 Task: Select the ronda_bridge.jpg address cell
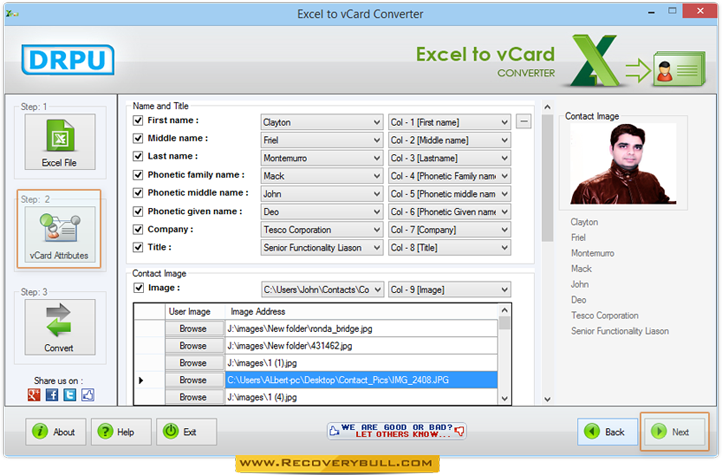[361, 329]
